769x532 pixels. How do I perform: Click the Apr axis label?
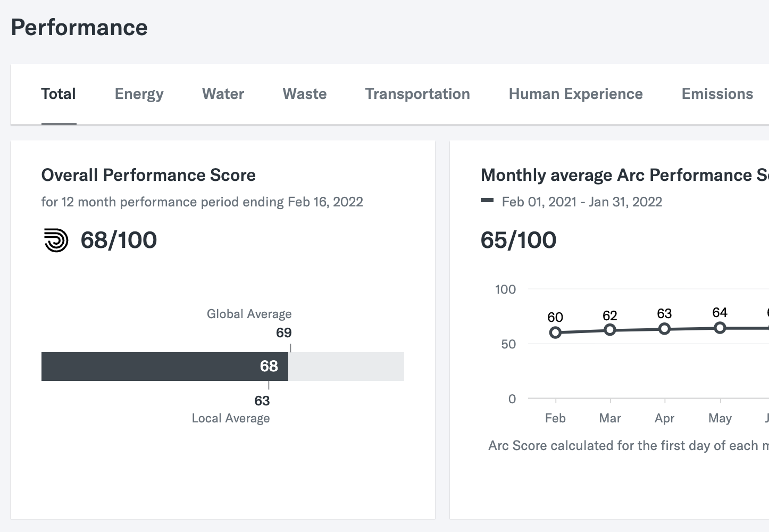point(664,419)
